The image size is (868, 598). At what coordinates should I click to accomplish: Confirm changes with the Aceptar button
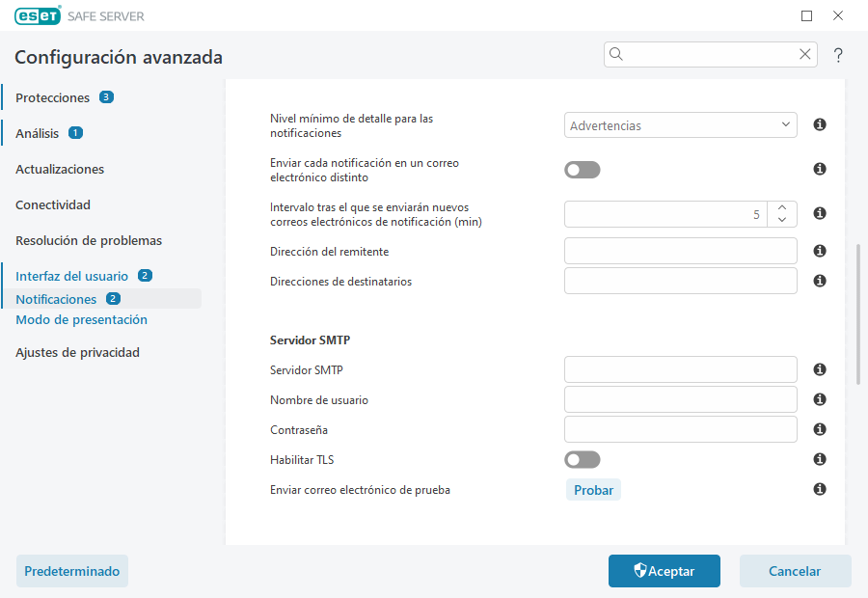point(664,571)
